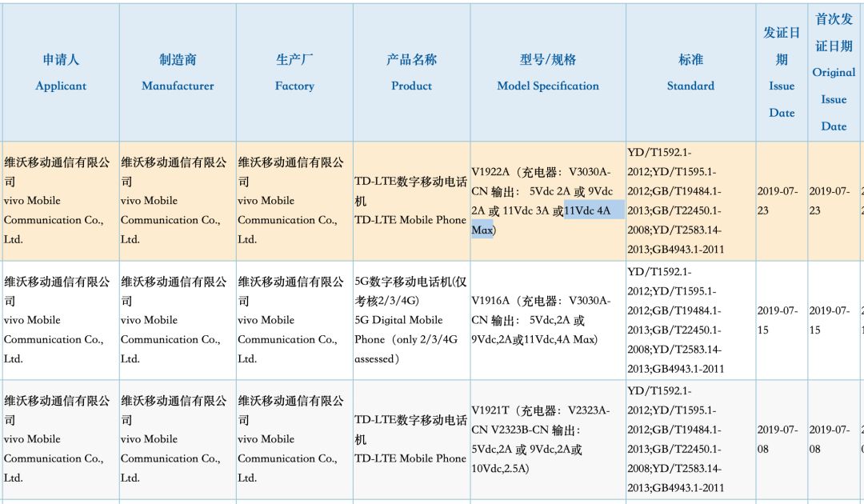Select the V1916A model specification cell

[548, 320]
